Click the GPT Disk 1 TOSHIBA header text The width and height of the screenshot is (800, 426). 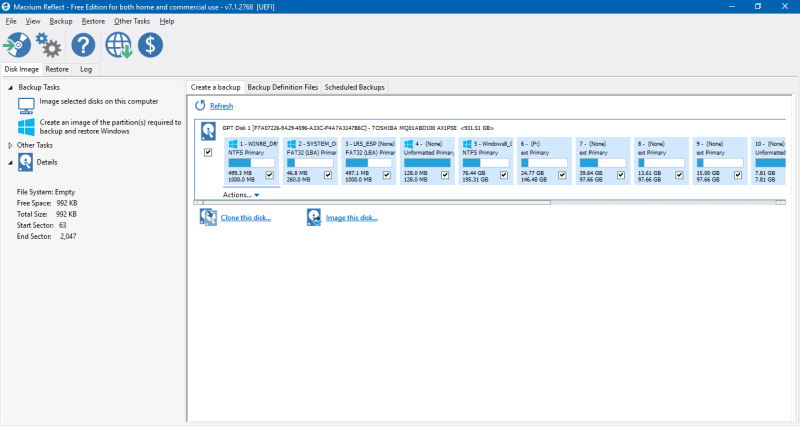click(358, 128)
